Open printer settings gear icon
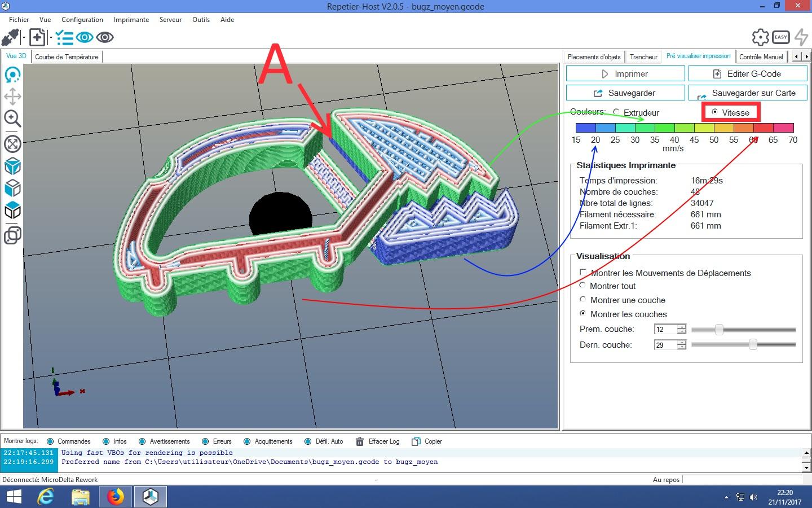This screenshot has width=812, height=508. [x=760, y=37]
